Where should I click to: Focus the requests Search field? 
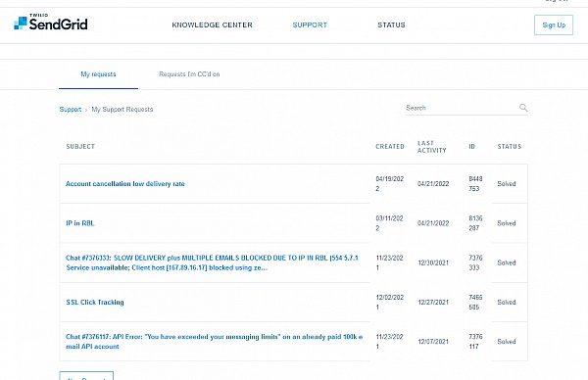tap(462, 108)
